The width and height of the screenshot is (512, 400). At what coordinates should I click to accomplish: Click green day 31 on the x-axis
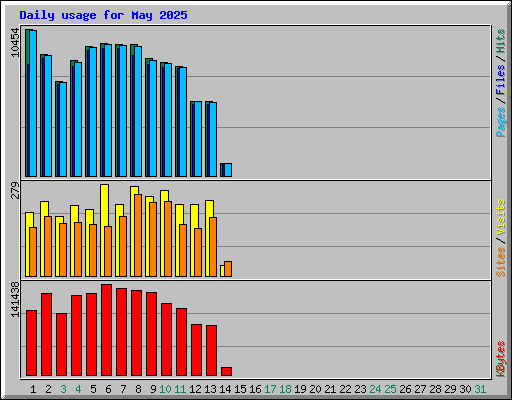coord(480,389)
